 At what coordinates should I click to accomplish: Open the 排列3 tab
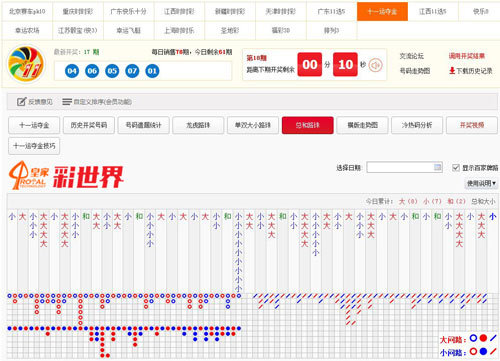point(331,30)
